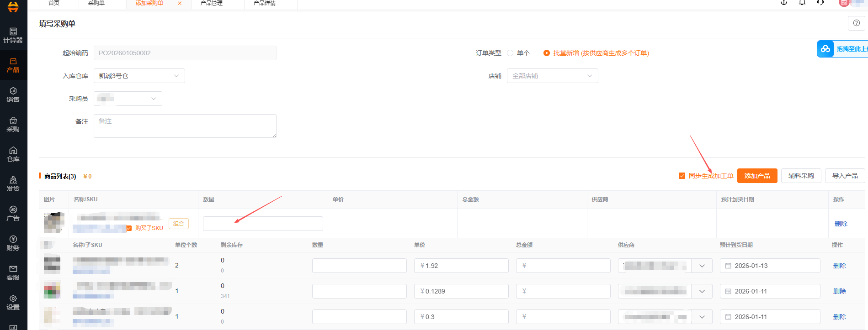Expand the 入库仓库 warehouse dropdown
Screen dimensions: 868x330
[x=139, y=76]
